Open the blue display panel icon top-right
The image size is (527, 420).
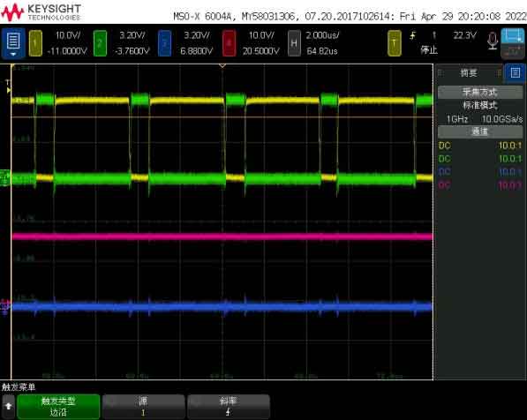tap(513, 36)
